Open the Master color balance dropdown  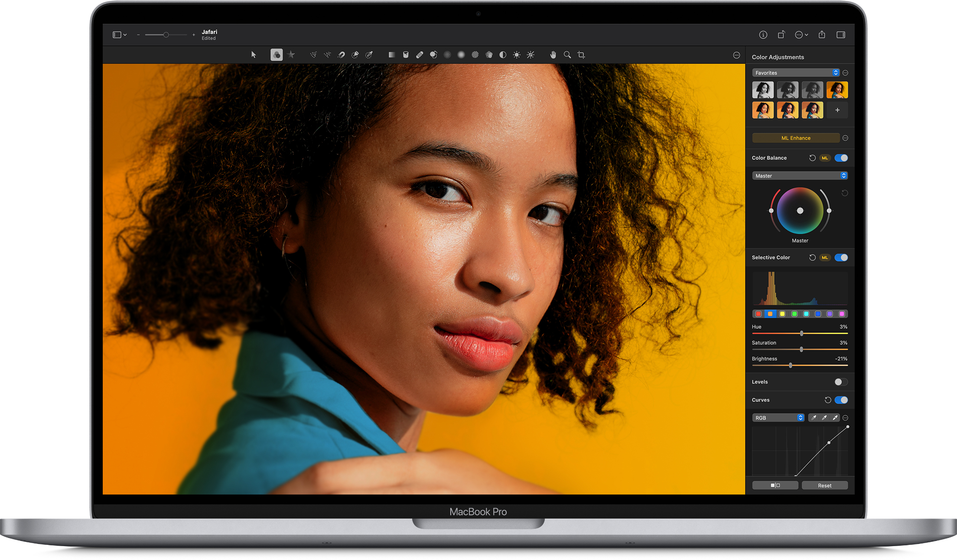(x=800, y=176)
